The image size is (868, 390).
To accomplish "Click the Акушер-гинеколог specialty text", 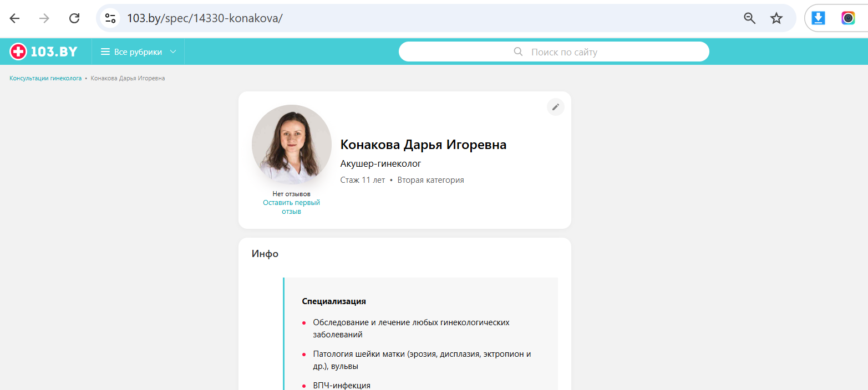I will pos(381,164).
